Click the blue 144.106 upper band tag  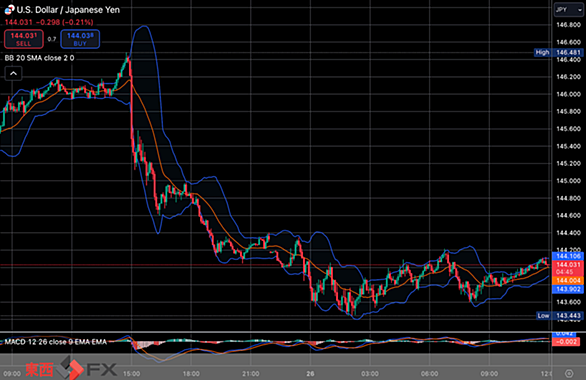568,256
